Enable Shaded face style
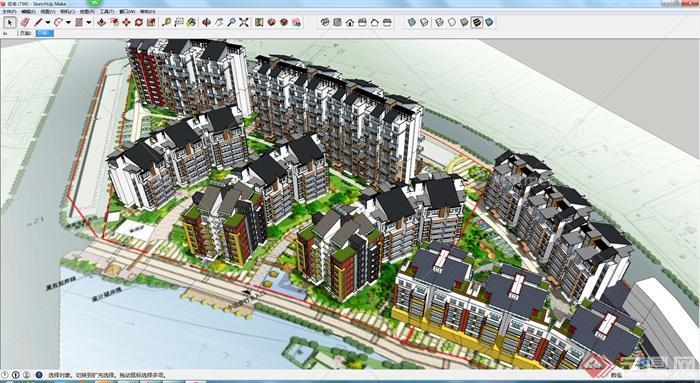Screen dimensions: 700x383 (x=465, y=22)
